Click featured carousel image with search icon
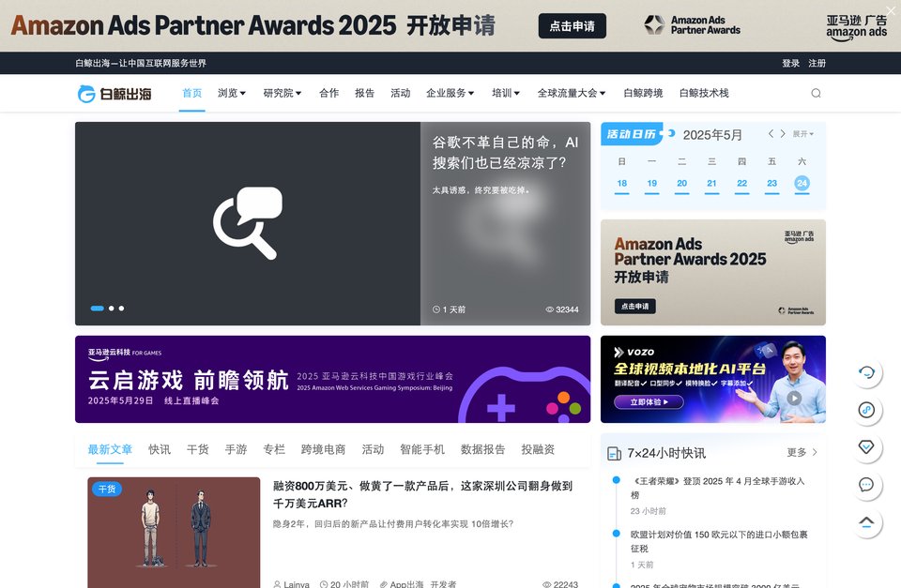The image size is (901, 588). coord(248,223)
